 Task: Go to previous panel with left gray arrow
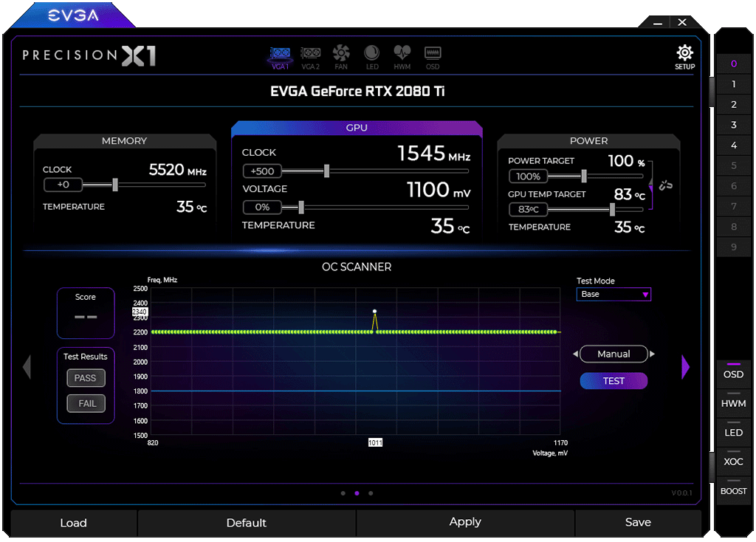27,367
